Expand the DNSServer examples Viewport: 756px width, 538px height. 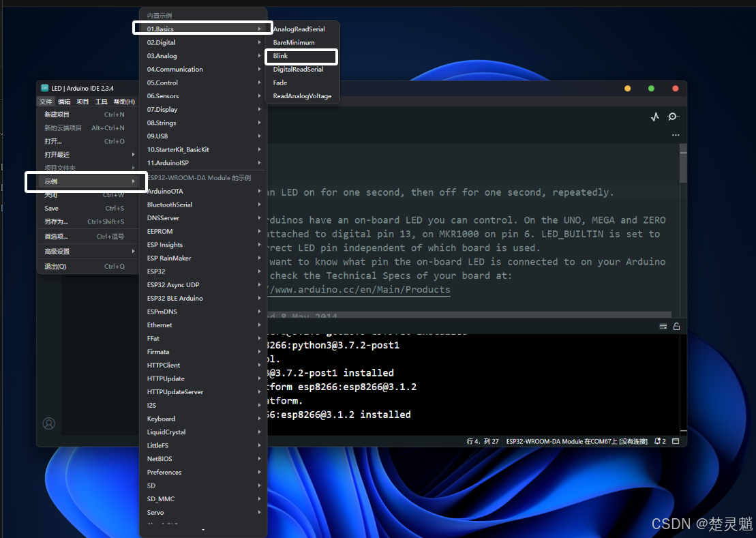(203, 218)
